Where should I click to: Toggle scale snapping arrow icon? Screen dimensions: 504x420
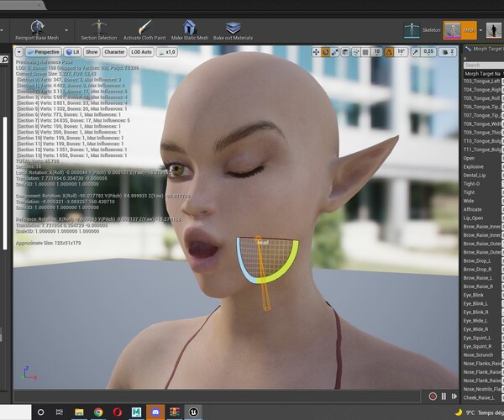coord(415,52)
